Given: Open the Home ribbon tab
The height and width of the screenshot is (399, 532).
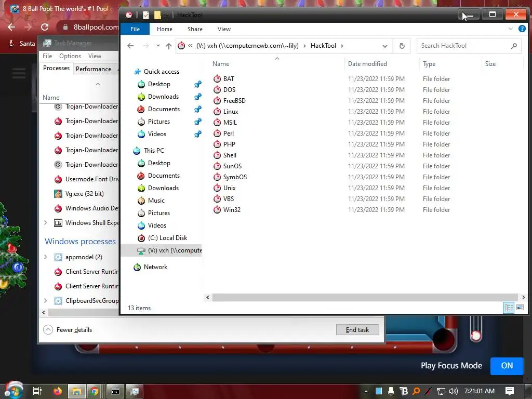Looking at the screenshot, I should 165,29.
